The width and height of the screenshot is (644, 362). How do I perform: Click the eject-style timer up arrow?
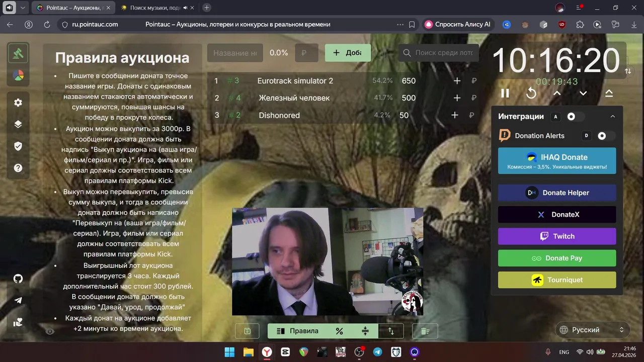click(609, 93)
